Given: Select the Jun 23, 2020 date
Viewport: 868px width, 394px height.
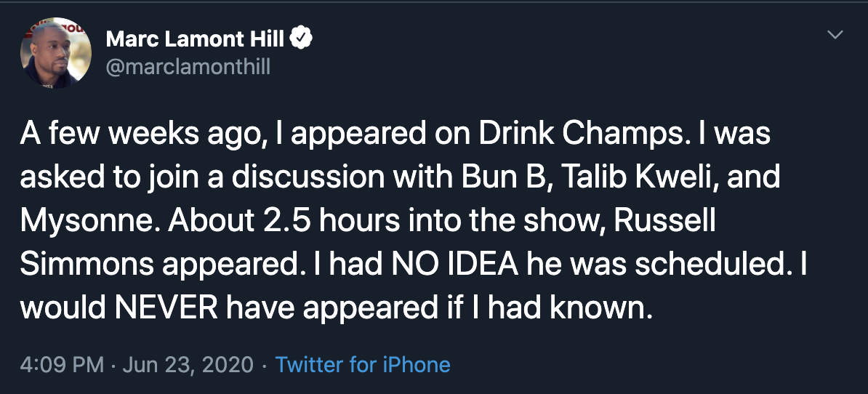Looking at the screenshot, I should point(188,364).
